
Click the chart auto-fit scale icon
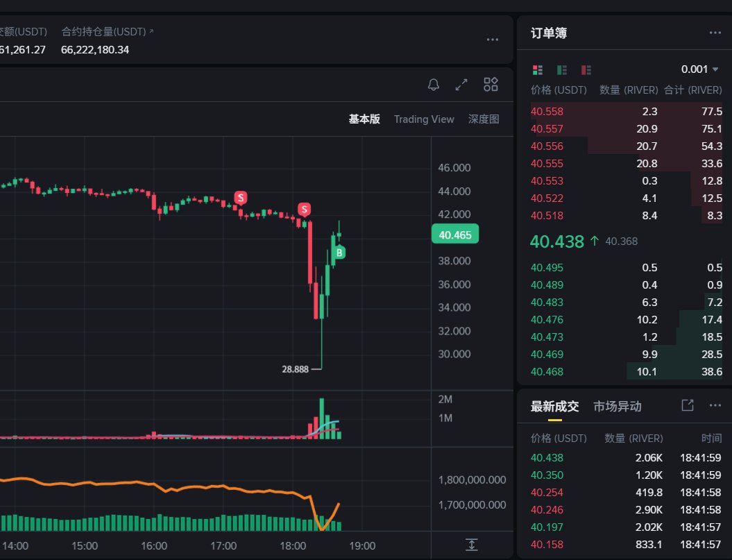tap(472, 545)
